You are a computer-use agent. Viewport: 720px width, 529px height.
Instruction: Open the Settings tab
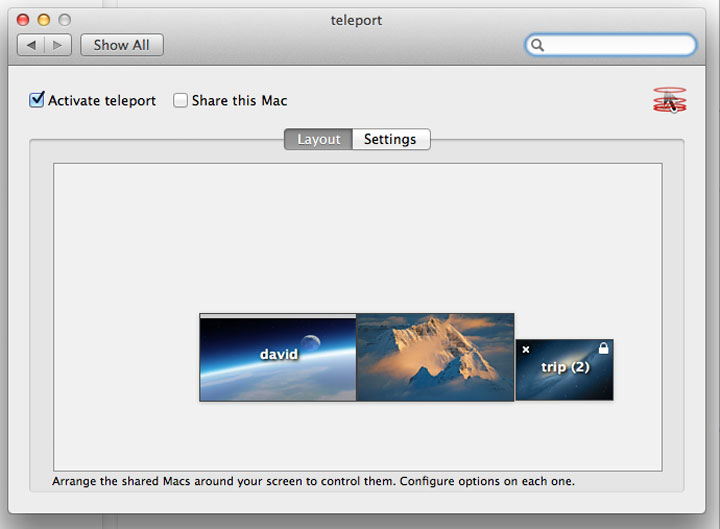[x=391, y=139]
